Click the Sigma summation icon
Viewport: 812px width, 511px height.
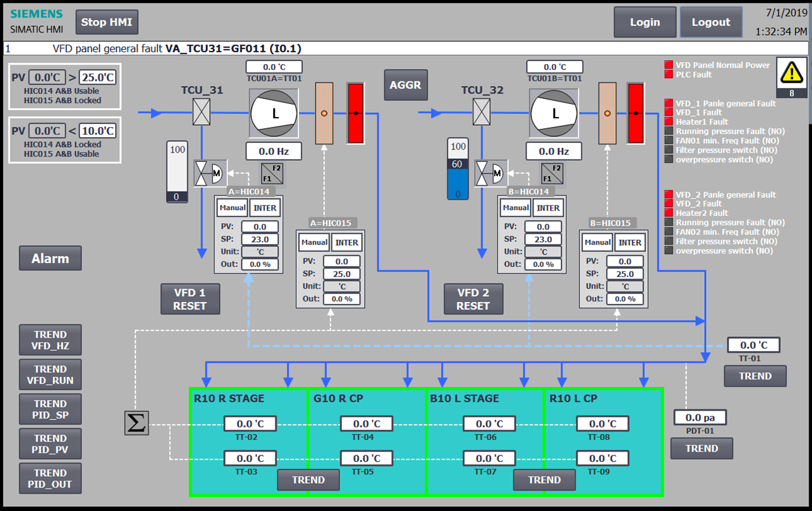coord(137,423)
